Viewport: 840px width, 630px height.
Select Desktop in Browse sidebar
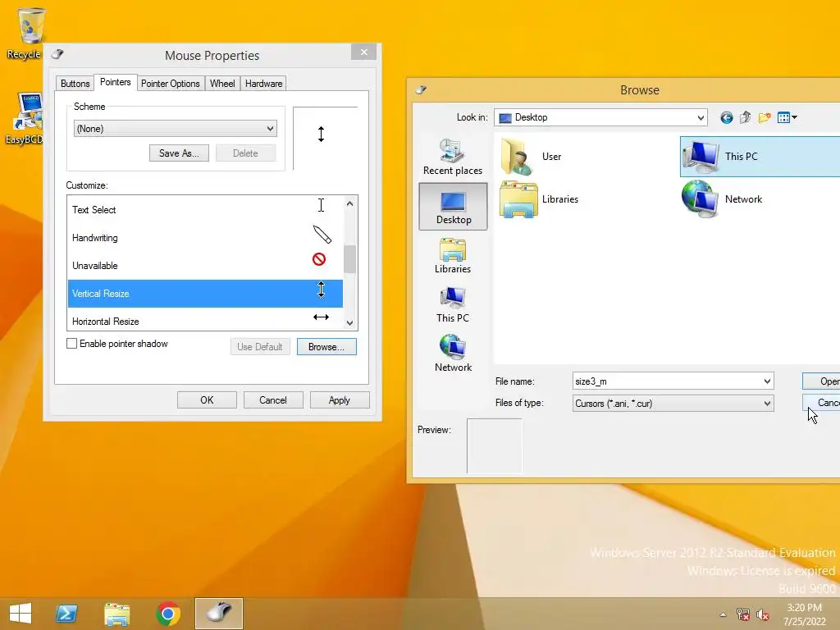453,206
